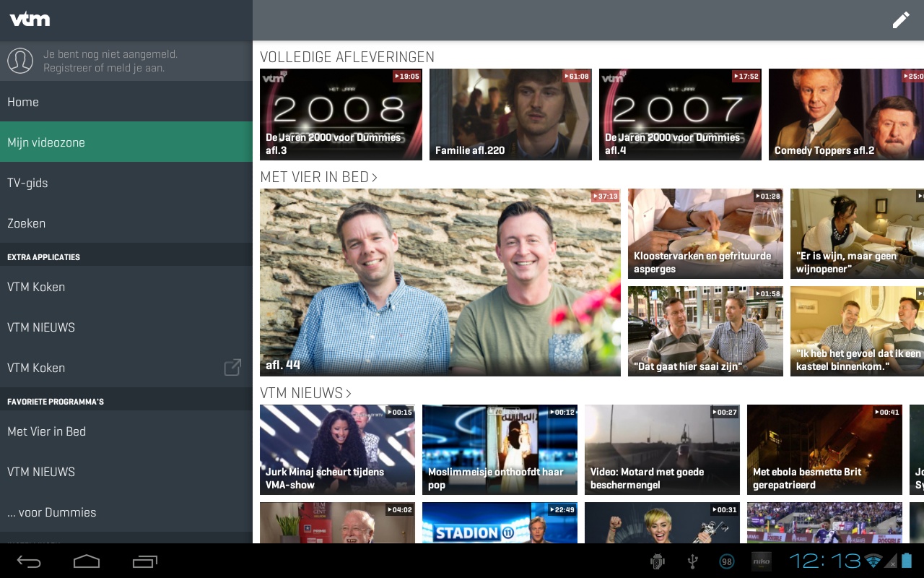The height and width of the screenshot is (578, 924).
Task: Click the external link icon beside VTM Koken
Action: [x=232, y=367]
